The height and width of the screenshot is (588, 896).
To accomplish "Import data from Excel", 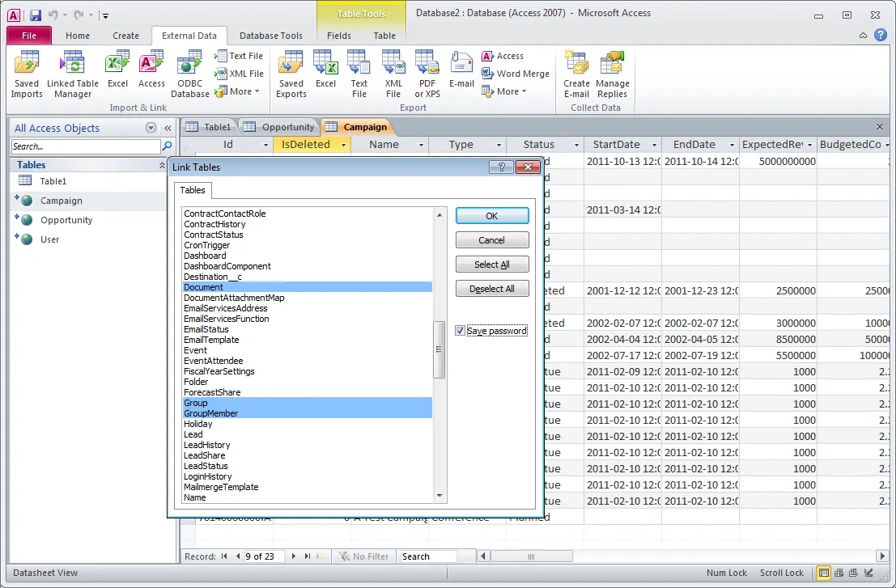I will pos(117,73).
